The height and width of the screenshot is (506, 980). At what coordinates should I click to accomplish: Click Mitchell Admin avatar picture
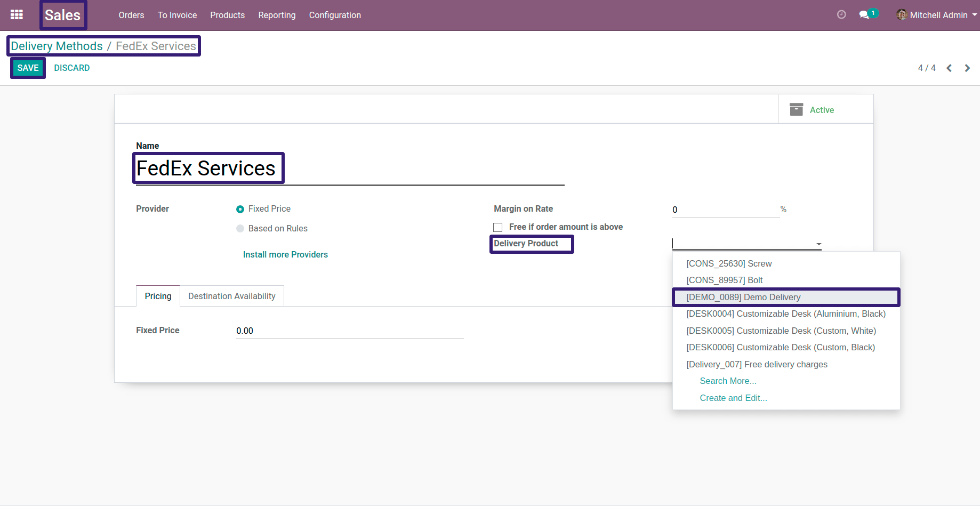[902, 15]
